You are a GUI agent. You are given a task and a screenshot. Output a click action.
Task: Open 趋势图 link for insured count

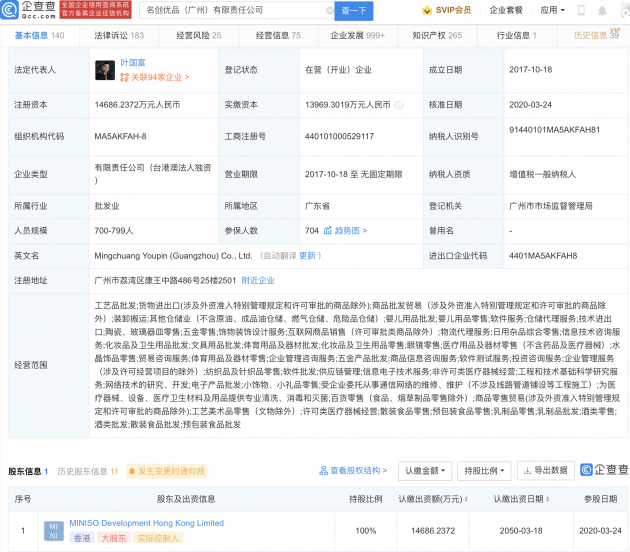[x=351, y=231]
